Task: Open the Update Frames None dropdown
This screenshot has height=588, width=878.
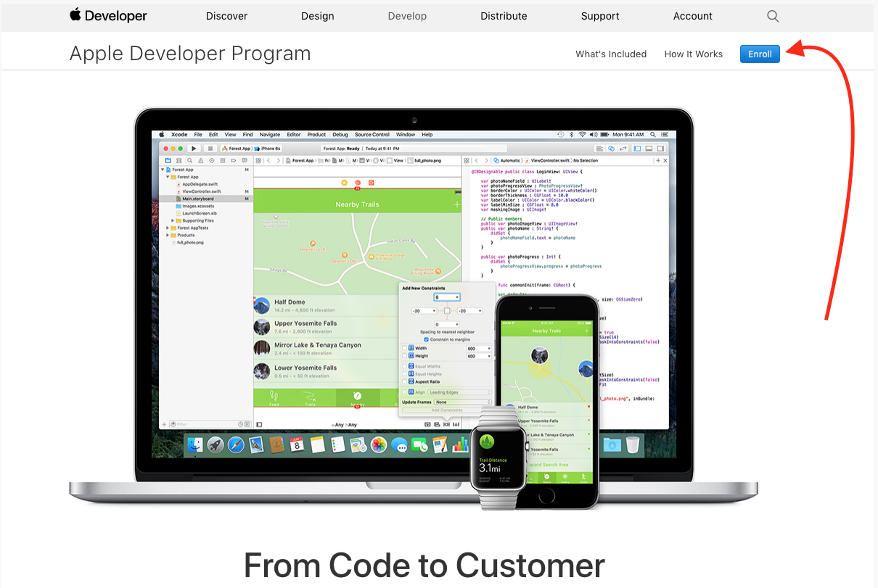Action: [x=462, y=402]
